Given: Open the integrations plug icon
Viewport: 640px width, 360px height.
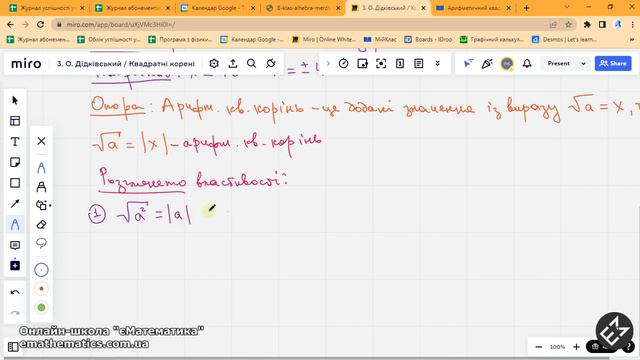Looking at the screenshot, I should pos(271,64).
